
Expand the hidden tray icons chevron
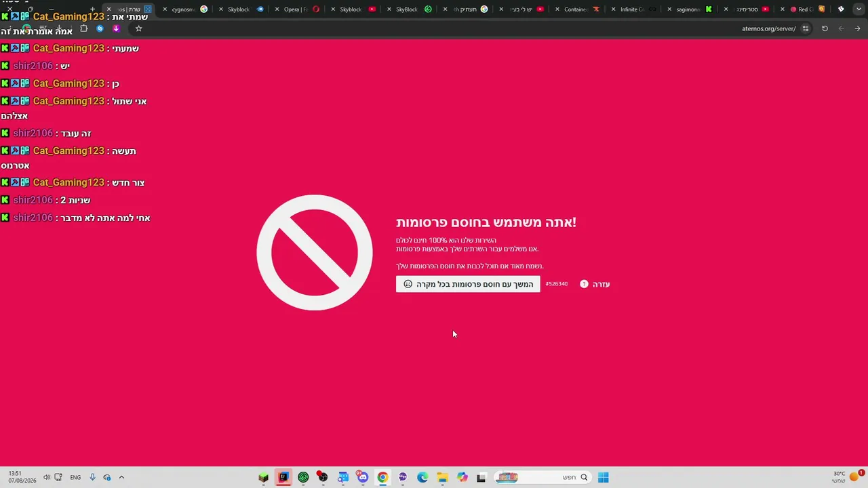pos(121,477)
